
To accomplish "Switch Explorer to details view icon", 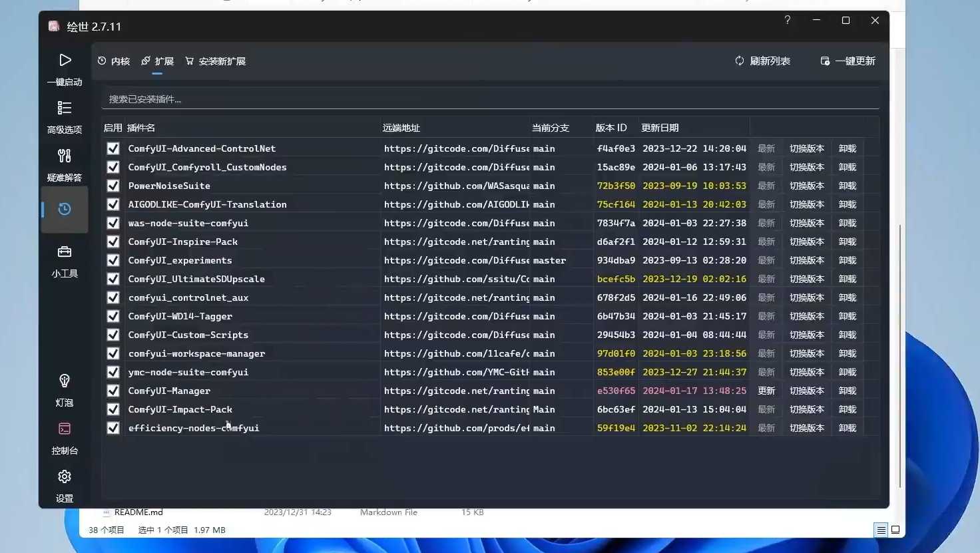I will [881, 530].
